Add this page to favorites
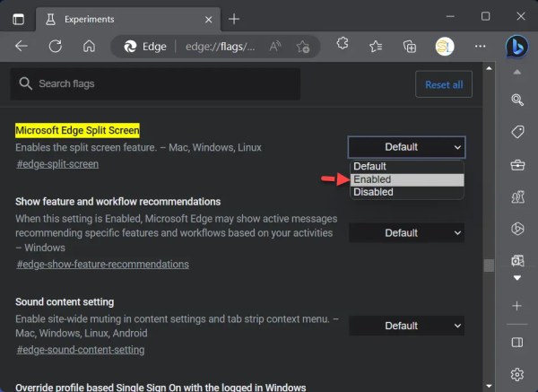Image resolution: width=538 pixels, height=392 pixels. pos(303,47)
